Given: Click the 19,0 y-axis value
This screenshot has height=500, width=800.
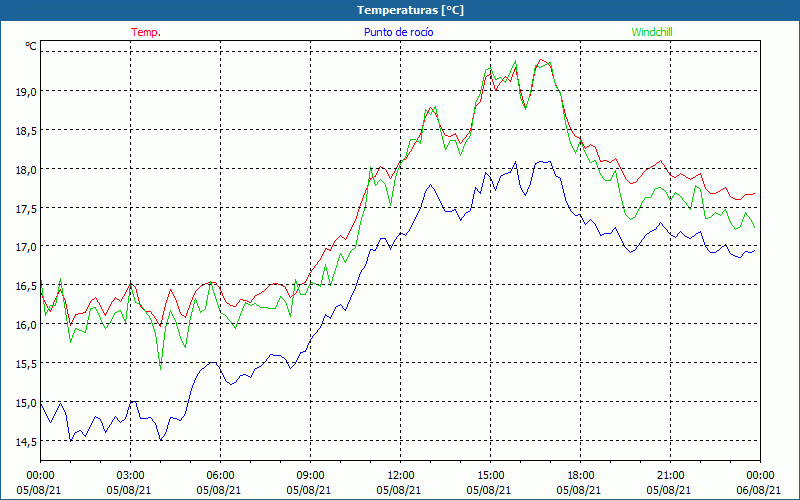Looking at the screenshot, I should (x=26, y=92).
